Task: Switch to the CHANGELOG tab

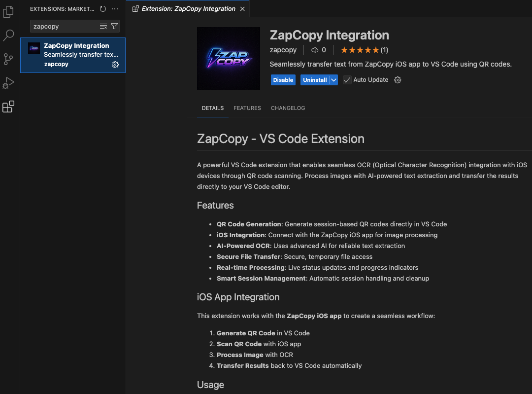Action: point(288,108)
